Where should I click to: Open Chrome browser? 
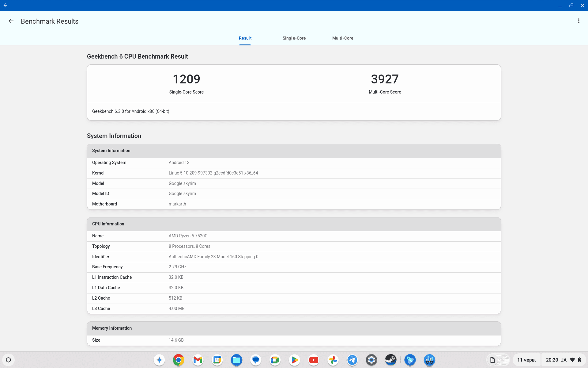click(x=178, y=359)
